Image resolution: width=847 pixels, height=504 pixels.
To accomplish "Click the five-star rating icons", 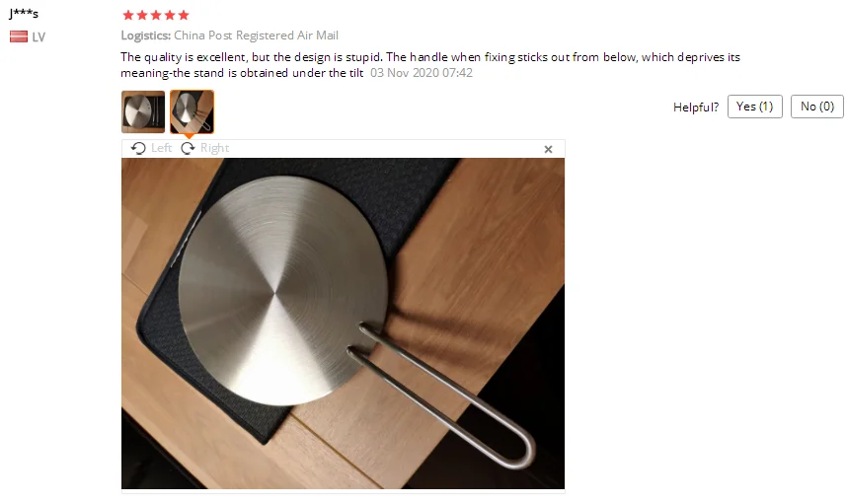I will 156,15.
